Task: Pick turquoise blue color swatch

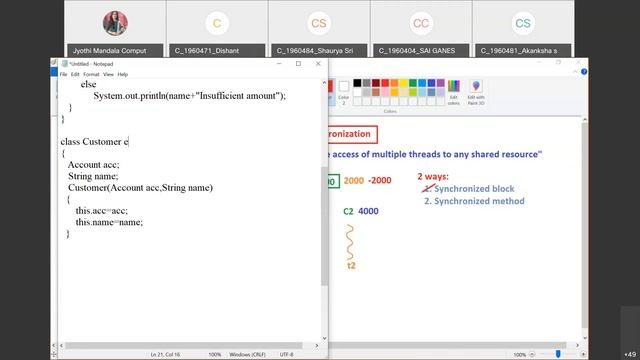Action: click(x=422, y=83)
